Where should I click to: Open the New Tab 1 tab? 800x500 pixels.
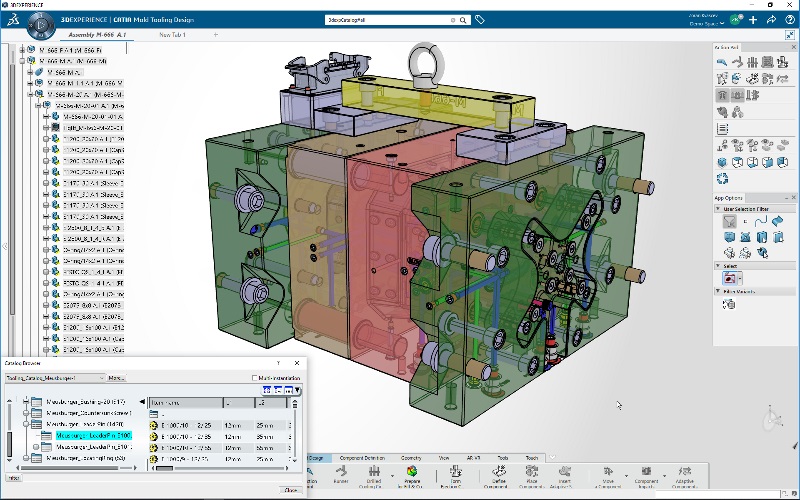coord(173,34)
